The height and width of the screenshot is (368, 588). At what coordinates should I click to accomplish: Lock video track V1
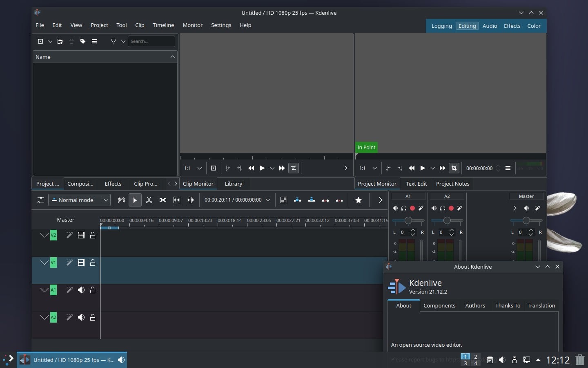[93, 263]
